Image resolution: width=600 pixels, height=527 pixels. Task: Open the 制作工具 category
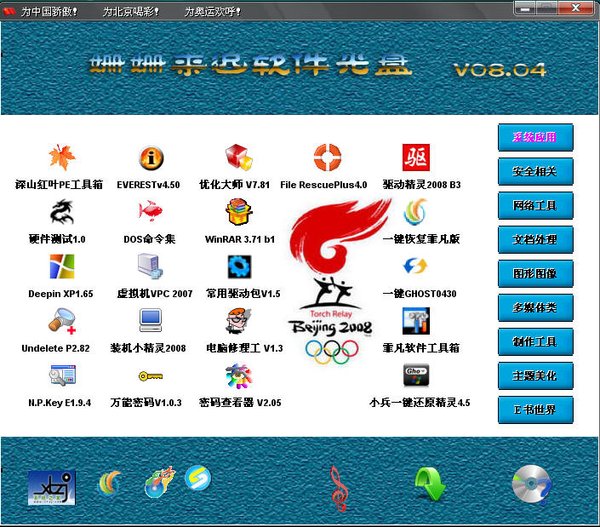click(535, 341)
